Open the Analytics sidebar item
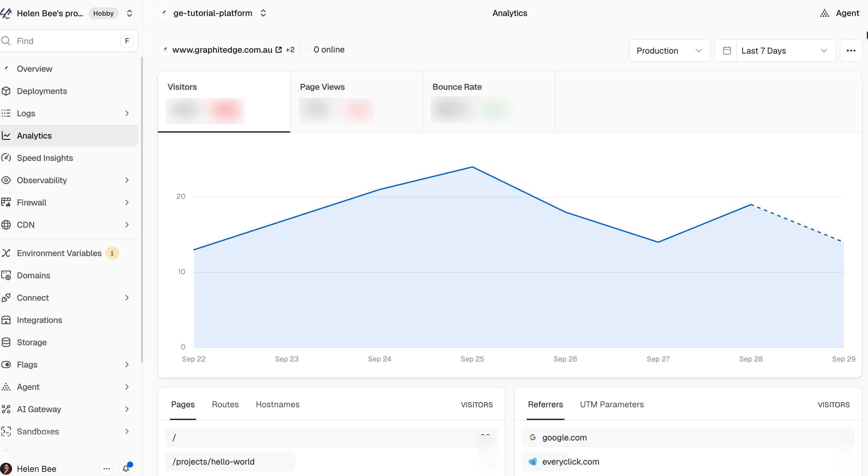This screenshot has width=868, height=476. click(68, 136)
